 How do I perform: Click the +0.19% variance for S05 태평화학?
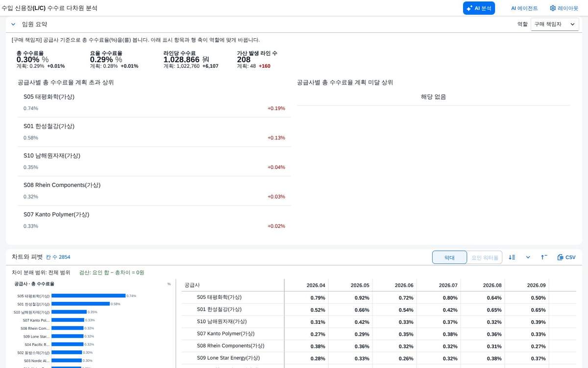coord(276,108)
